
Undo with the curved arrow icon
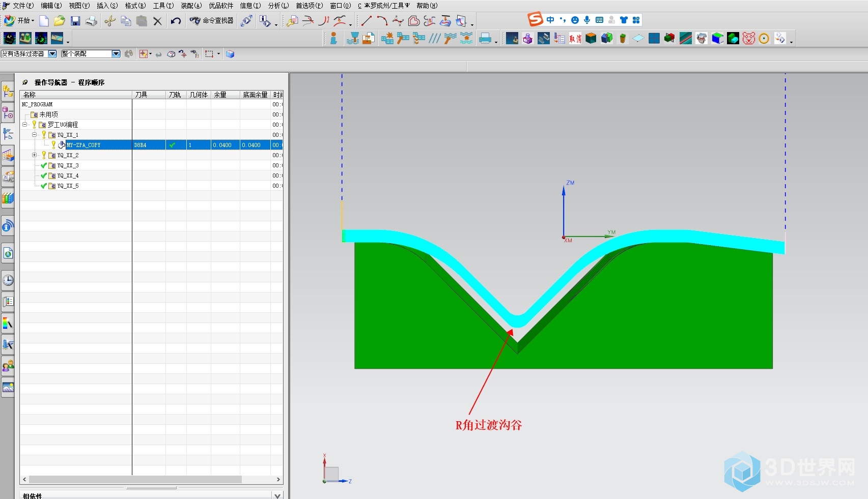[176, 21]
